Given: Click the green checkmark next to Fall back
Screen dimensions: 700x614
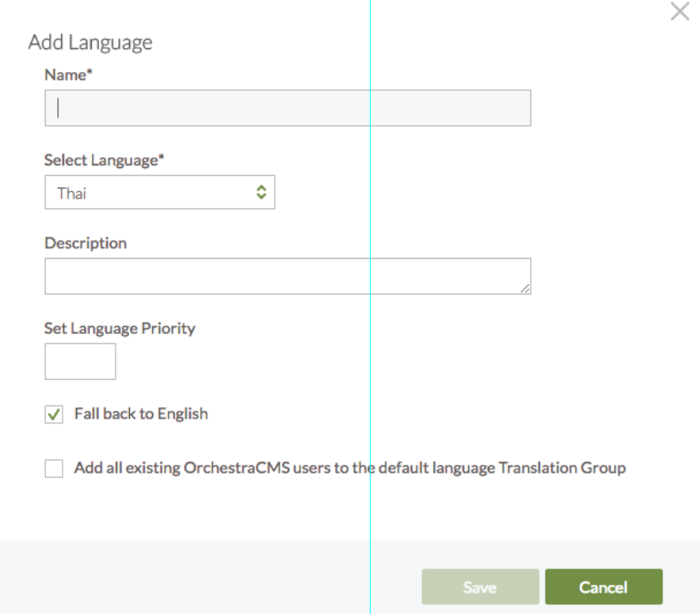Looking at the screenshot, I should click(x=54, y=415).
